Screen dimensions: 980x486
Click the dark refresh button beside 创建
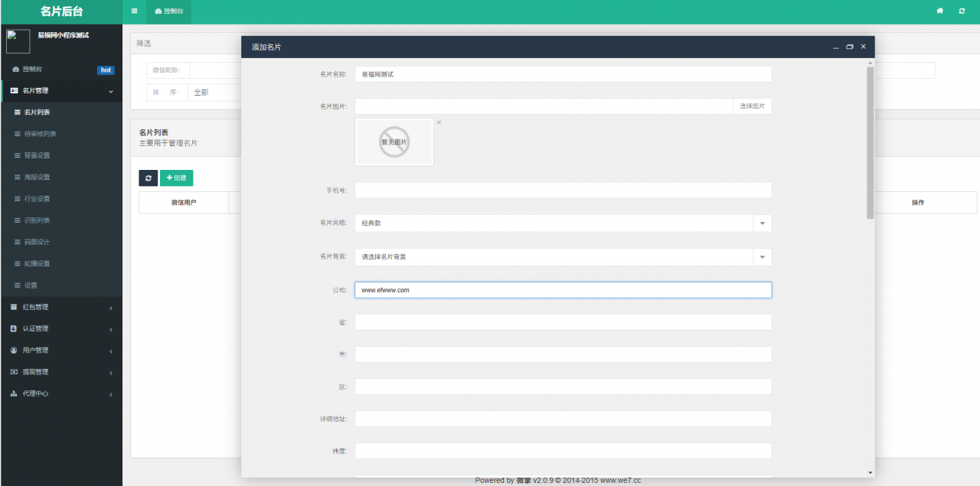click(148, 178)
